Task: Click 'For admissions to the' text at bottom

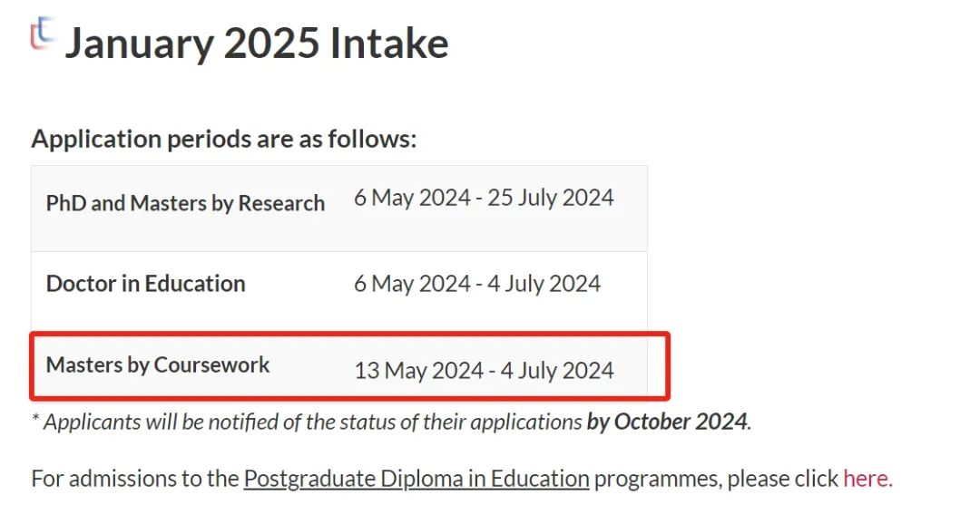Action: tap(135, 480)
